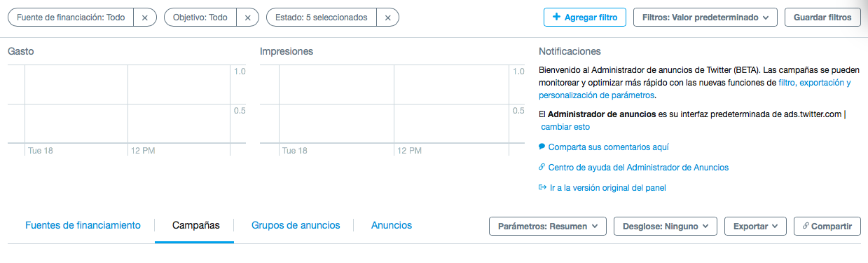Image resolution: width=868 pixels, height=263 pixels.
Task: Open the filtro, exportación y personalización link
Action: (694, 88)
